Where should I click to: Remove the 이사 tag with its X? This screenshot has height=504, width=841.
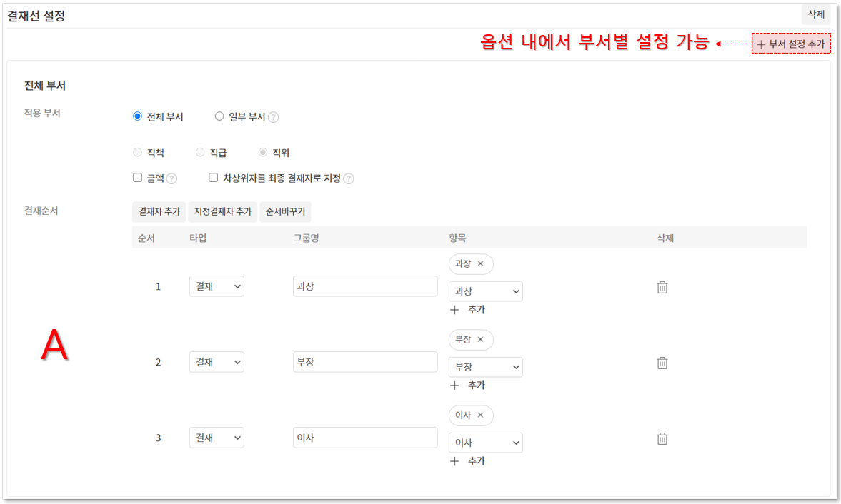click(481, 415)
